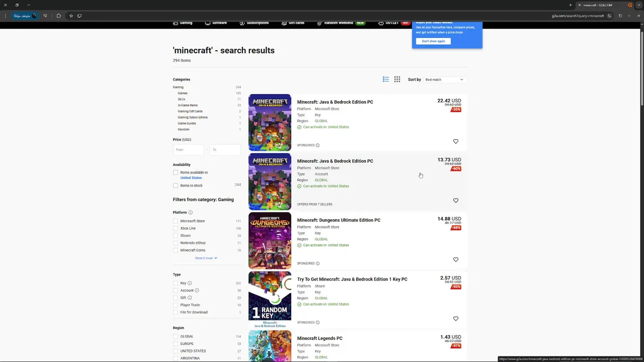
Task: Bookmark this page with the star icon
Action: coord(71,16)
